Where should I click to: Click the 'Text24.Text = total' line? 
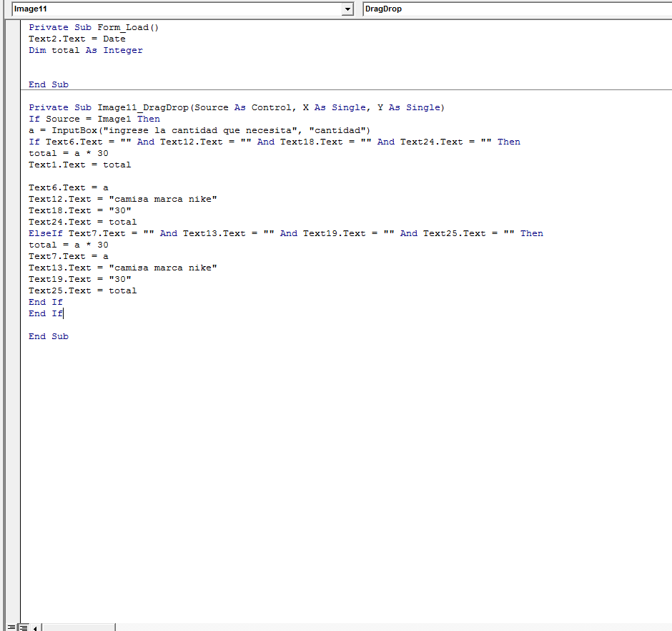click(x=83, y=222)
